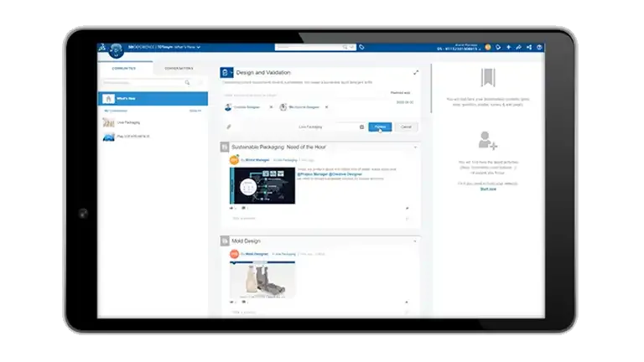The image size is (644, 362).
Task: Expand the Design and Validation editor
Action: tap(416, 73)
